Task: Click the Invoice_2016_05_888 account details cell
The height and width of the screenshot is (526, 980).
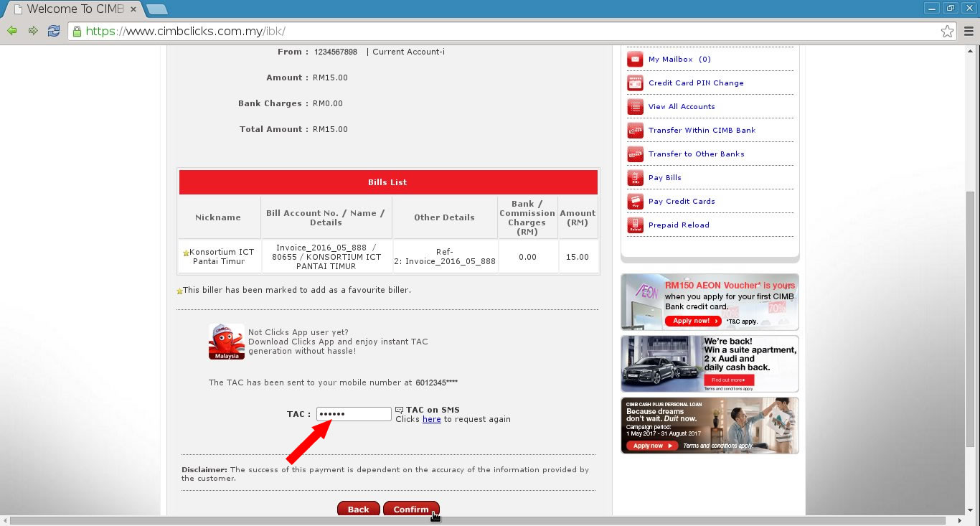Action: (326, 257)
